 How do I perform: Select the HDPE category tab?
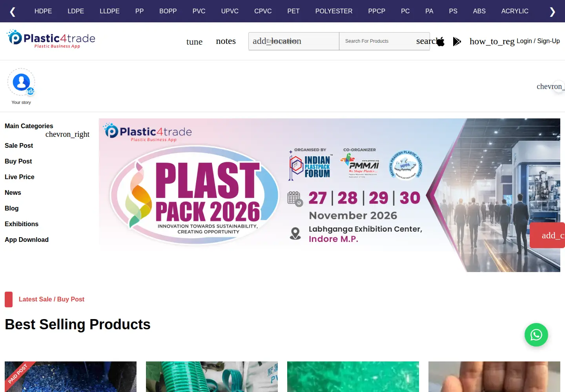pos(43,11)
